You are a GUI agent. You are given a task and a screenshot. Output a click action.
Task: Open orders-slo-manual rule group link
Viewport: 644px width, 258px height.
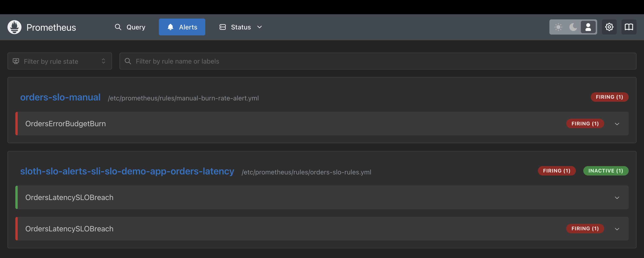click(60, 97)
